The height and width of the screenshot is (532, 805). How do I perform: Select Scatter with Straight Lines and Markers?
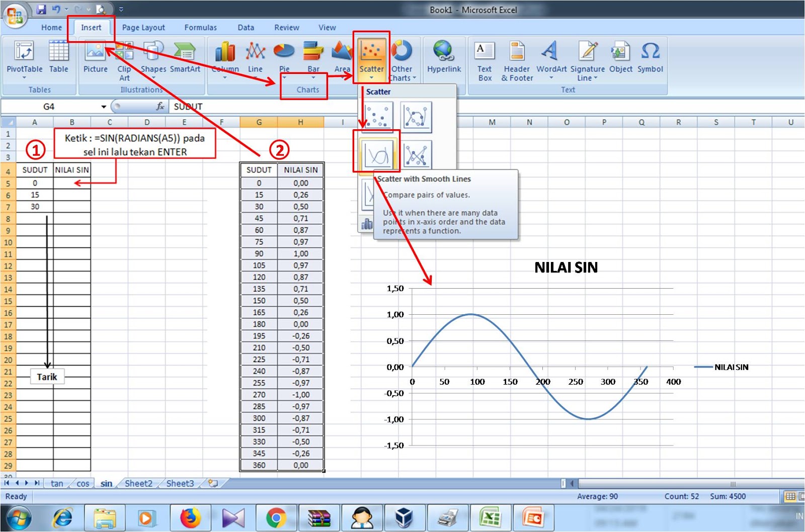tap(417, 155)
